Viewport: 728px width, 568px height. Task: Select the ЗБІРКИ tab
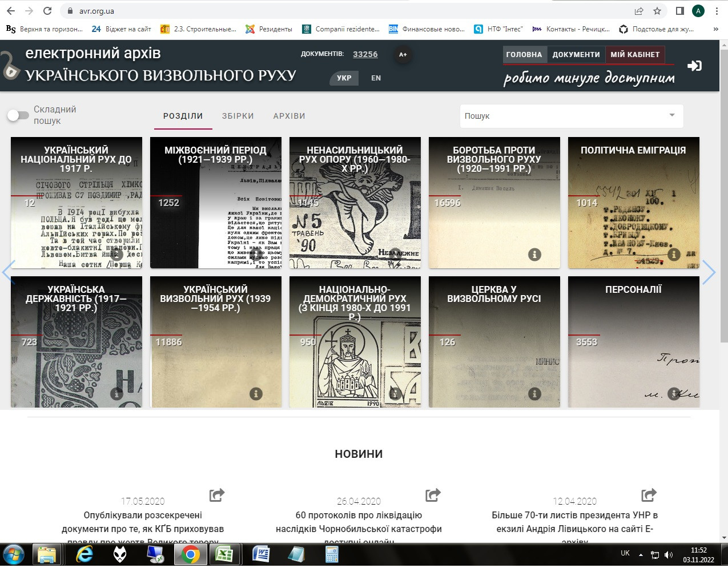point(238,116)
